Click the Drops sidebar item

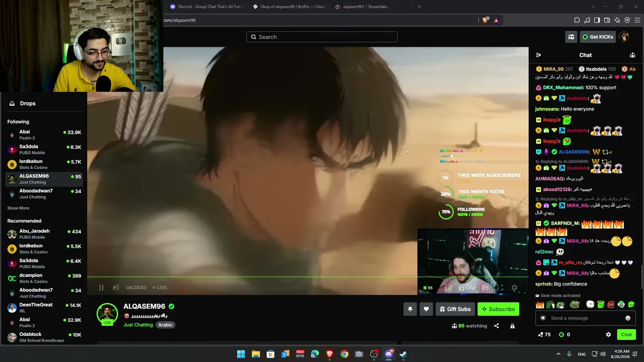43,103
